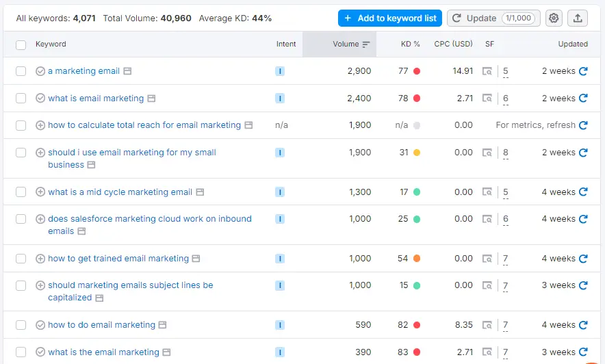Click Informational intent badge for 'a marketing email'
605x364 pixels.
(279, 71)
